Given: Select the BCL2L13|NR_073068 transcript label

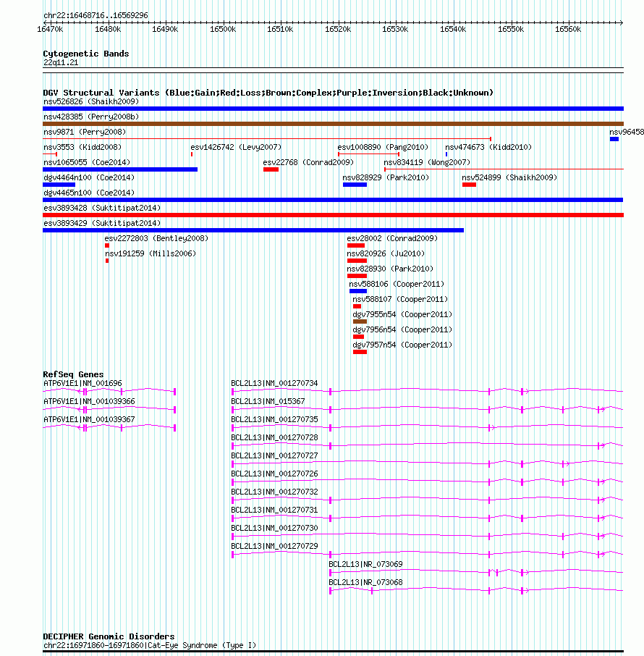Looking at the screenshot, I should click(365, 582).
